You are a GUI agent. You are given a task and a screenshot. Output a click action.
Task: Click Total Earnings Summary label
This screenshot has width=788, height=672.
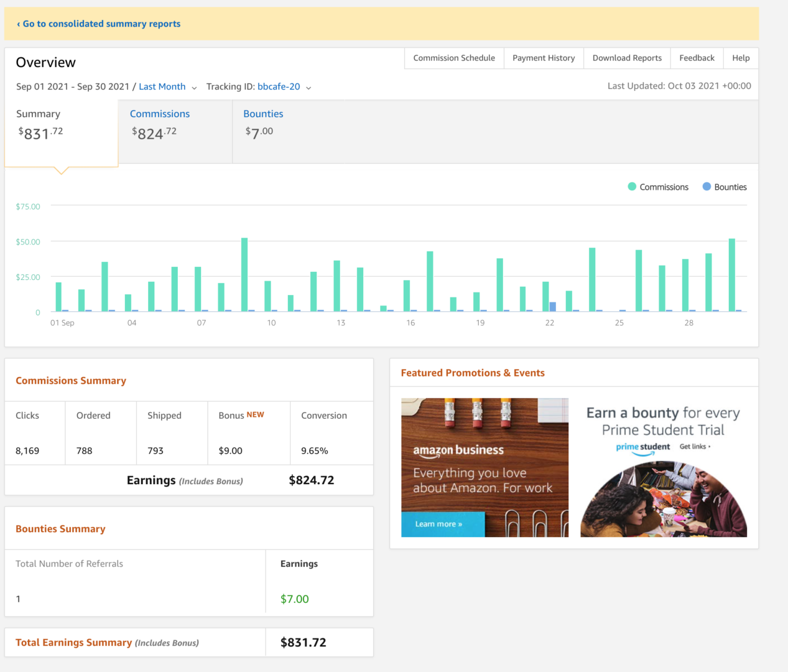click(107, 643)
